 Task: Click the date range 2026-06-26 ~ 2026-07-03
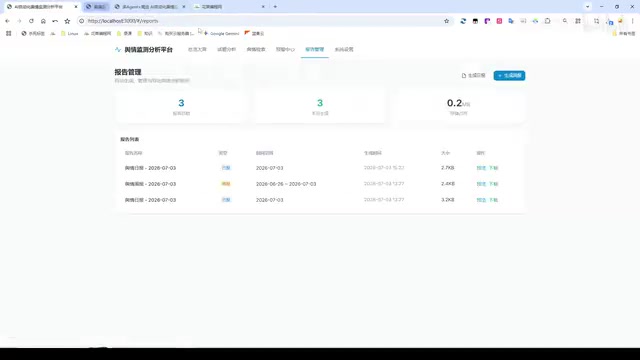point(286,184)
